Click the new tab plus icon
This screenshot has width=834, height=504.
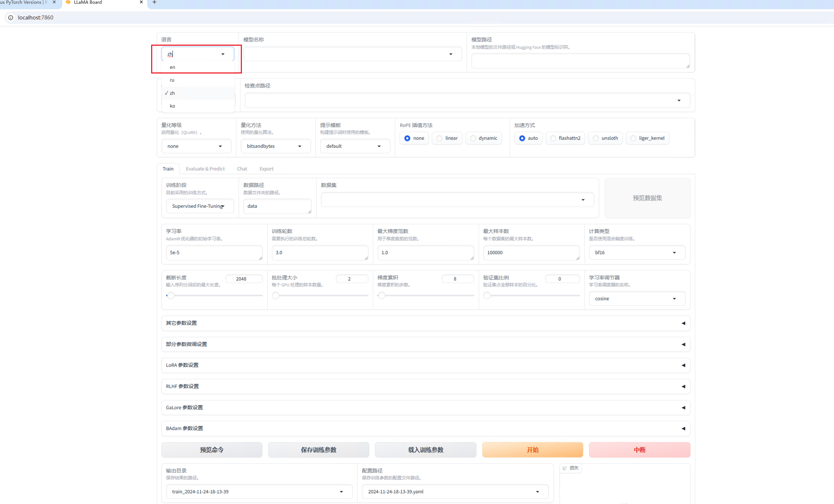click(154, 2)
